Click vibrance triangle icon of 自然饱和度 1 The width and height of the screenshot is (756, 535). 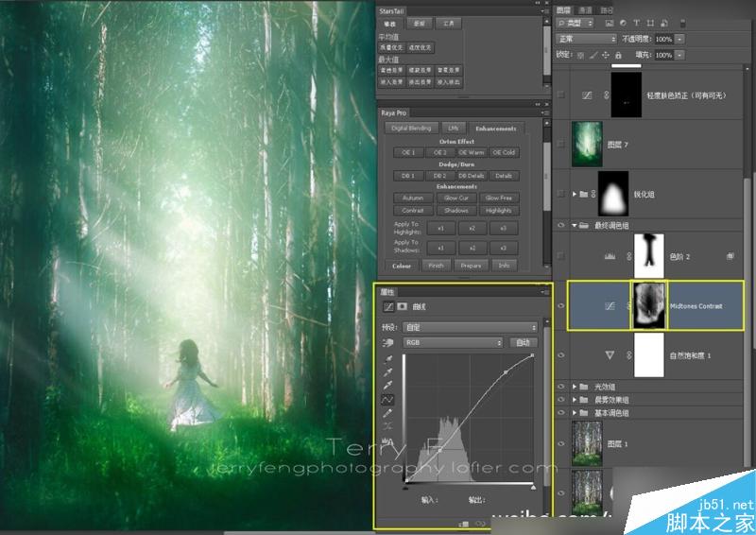[610, 355]
